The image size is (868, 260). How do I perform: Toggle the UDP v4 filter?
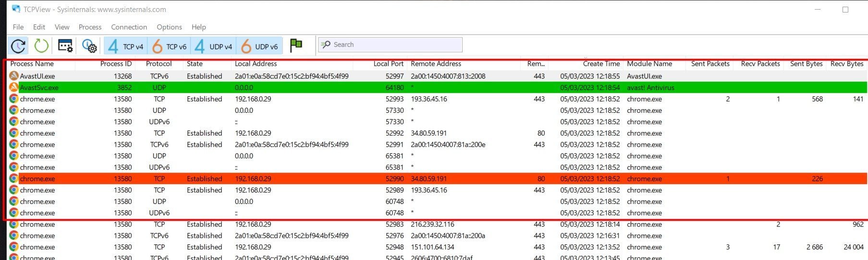pos(213,46)
